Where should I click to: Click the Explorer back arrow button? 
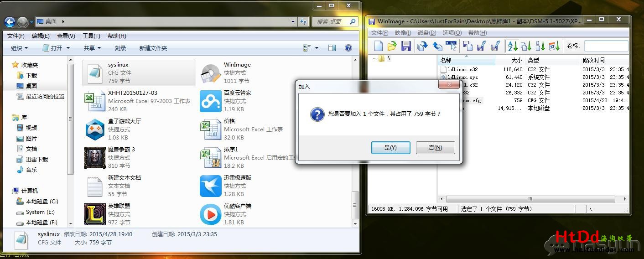pos(10,21)
